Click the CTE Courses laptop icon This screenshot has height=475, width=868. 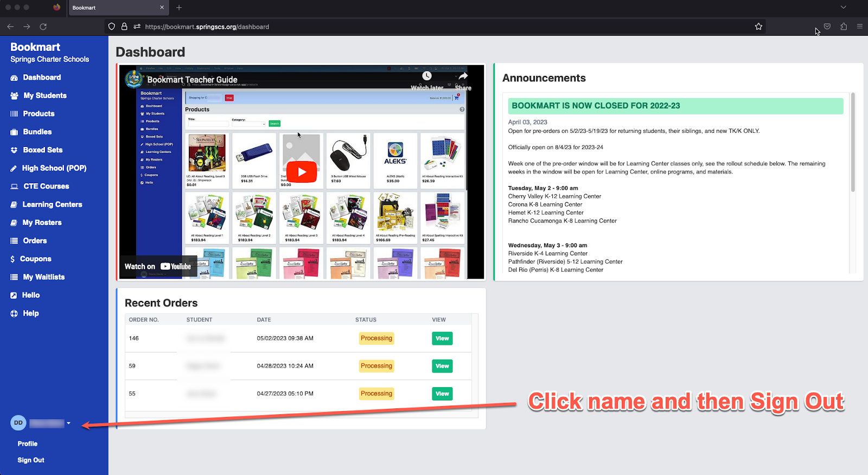point(14,187)
